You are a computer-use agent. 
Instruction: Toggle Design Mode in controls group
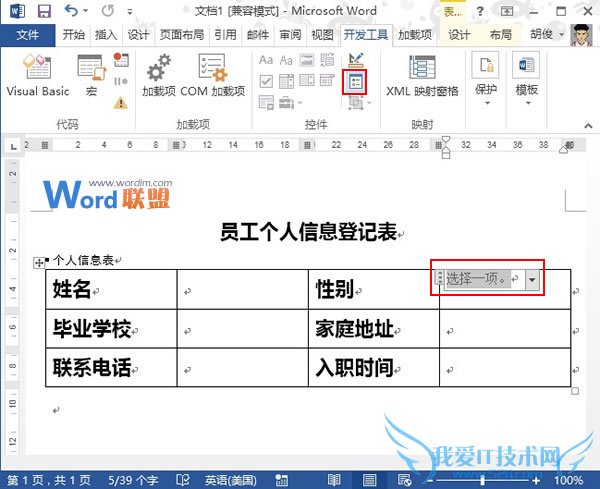pyautogui.click(x=355, y=59)
